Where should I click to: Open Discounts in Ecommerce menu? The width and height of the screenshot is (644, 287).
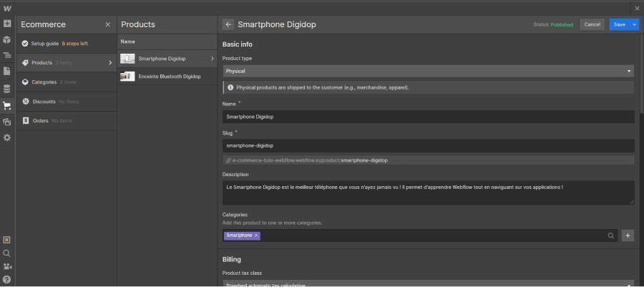(67, 102)
